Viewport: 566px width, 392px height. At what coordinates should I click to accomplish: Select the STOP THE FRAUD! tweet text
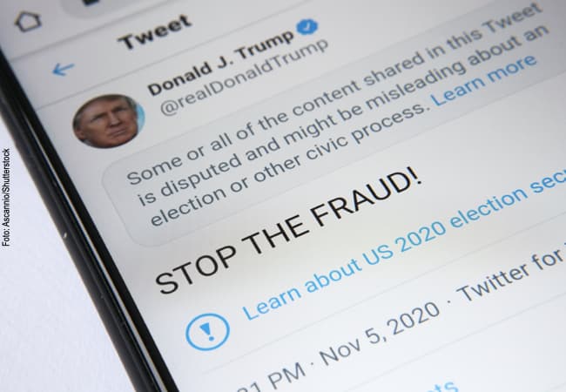click(x=289, y=230)
